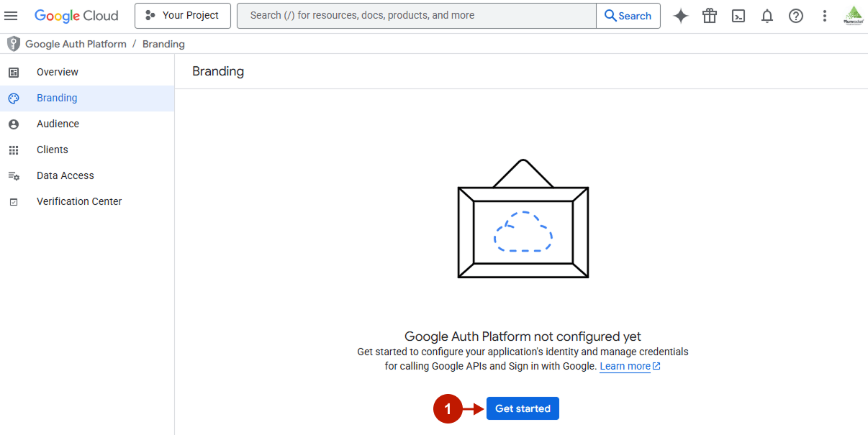Image resolution: width=868 pixels, height=435 pixels.
Task: Click the Google Cloud logo
Action: pos(76,15)
